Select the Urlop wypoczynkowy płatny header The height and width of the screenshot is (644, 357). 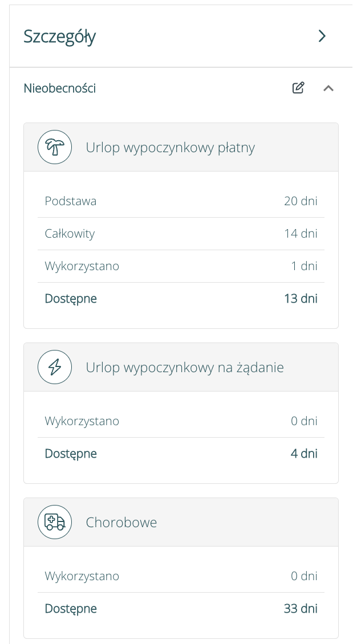pos(170,148)
